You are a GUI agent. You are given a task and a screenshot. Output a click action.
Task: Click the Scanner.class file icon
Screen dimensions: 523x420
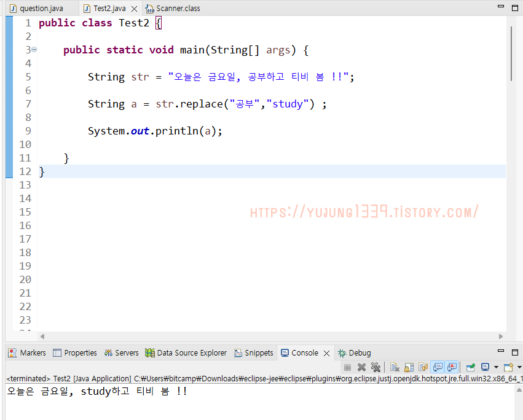150,9
